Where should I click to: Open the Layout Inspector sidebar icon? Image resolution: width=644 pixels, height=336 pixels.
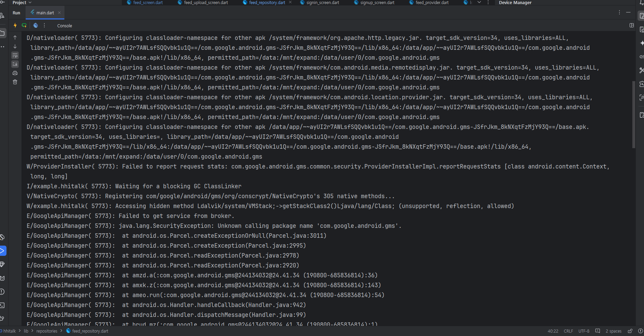pyautogui.click(x=641, y=98)
